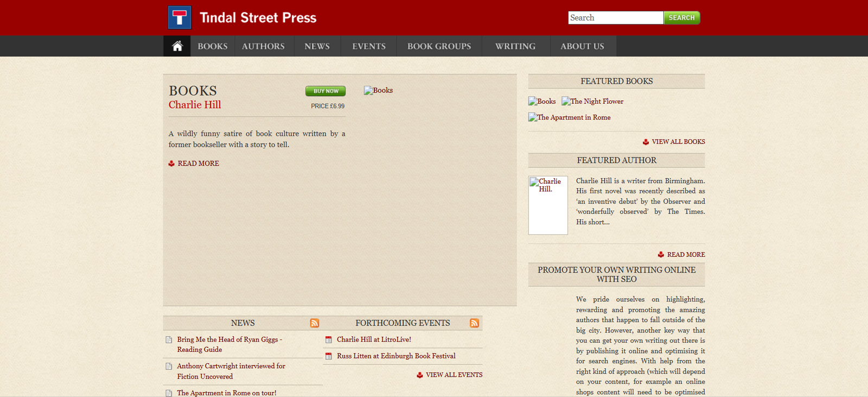Click the Featured Author heading
Viewport: 868px width, 397px height.
coord(617,161)
